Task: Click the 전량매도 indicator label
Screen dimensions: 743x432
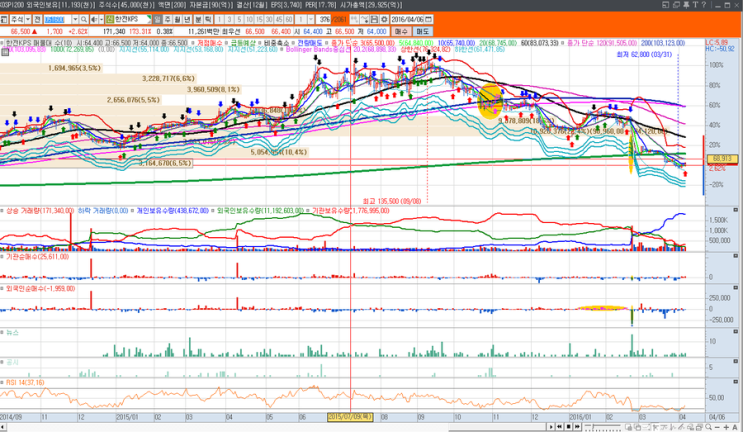Action: pyautogui.click(x=309, y=43)
